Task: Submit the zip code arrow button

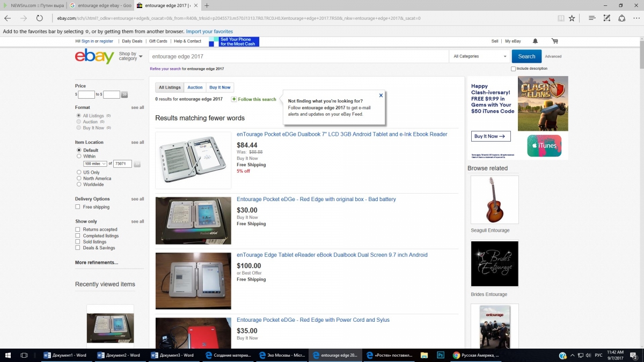Action: 137,164
